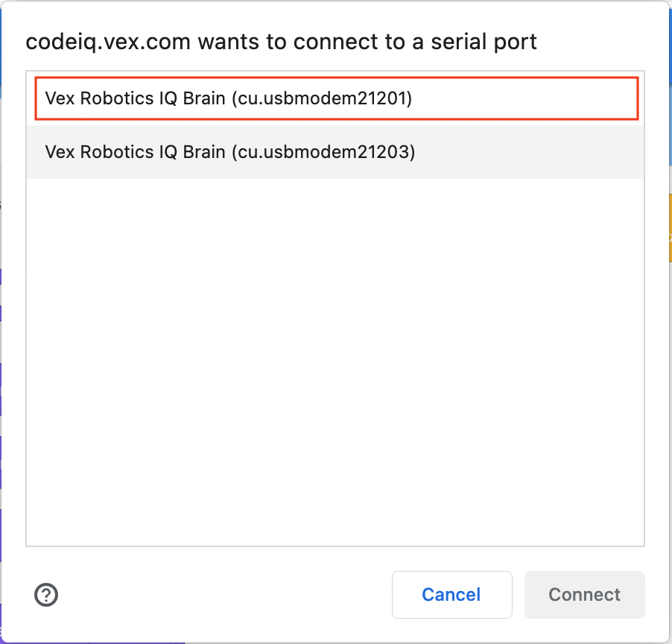The height and width of the screenshot is (644, 672).
Task: Get help via the circled question mark
Action: pos(46,594)
